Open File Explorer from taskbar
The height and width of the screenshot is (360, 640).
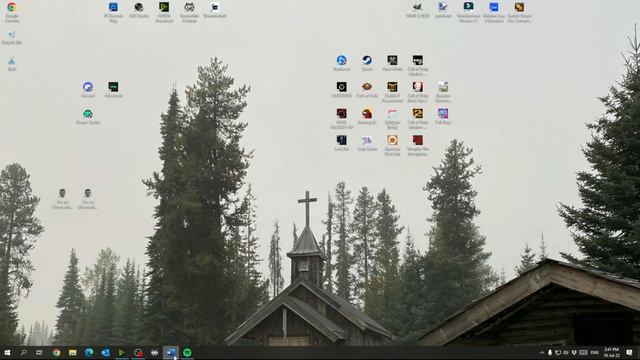click(x=73, y=353)
